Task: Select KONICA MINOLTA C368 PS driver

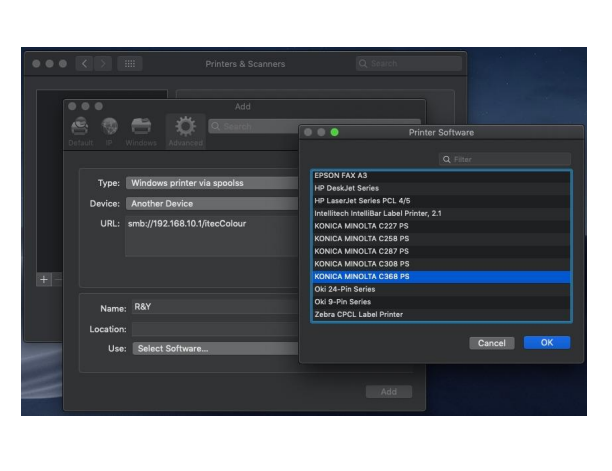Action: pos(440,276)
